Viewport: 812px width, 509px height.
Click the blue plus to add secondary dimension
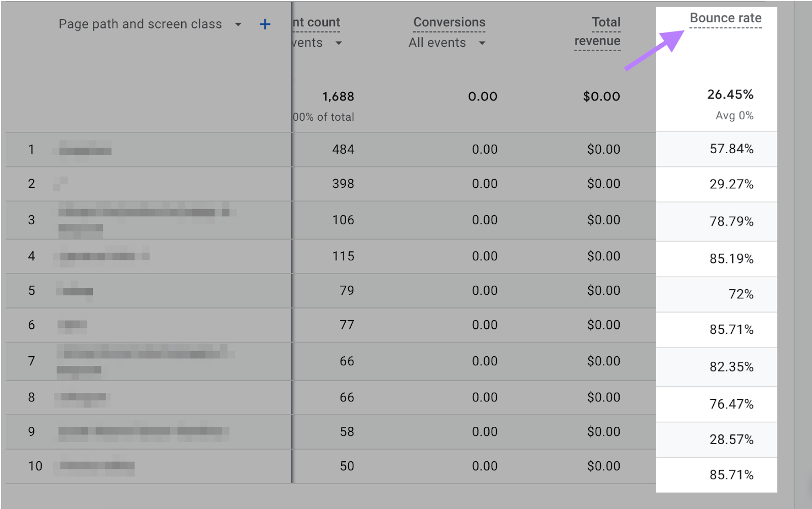[264, 23]
